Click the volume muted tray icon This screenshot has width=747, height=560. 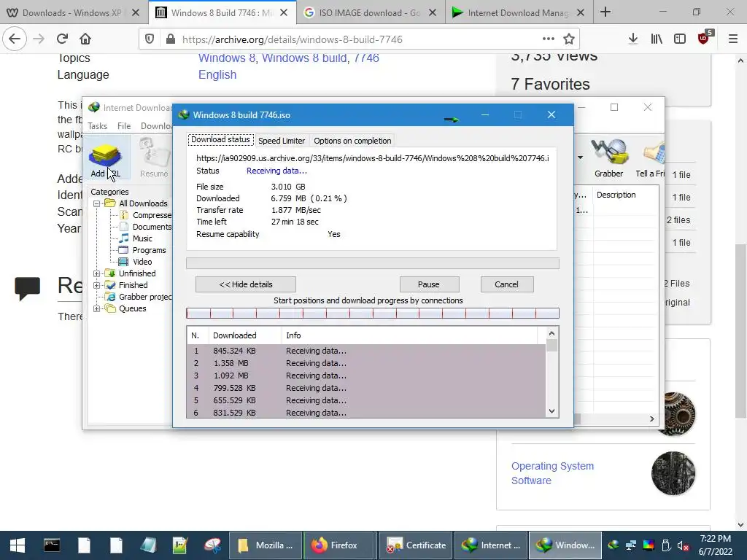[x=683, y=545]
